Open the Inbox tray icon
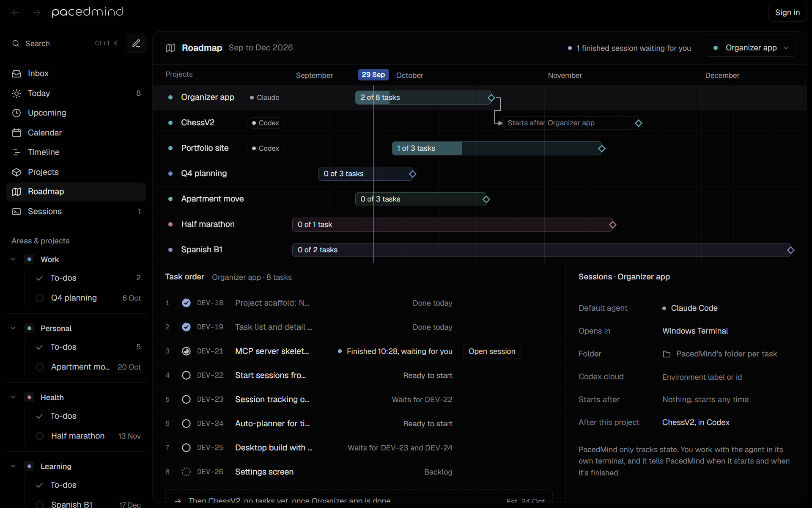 16,74
